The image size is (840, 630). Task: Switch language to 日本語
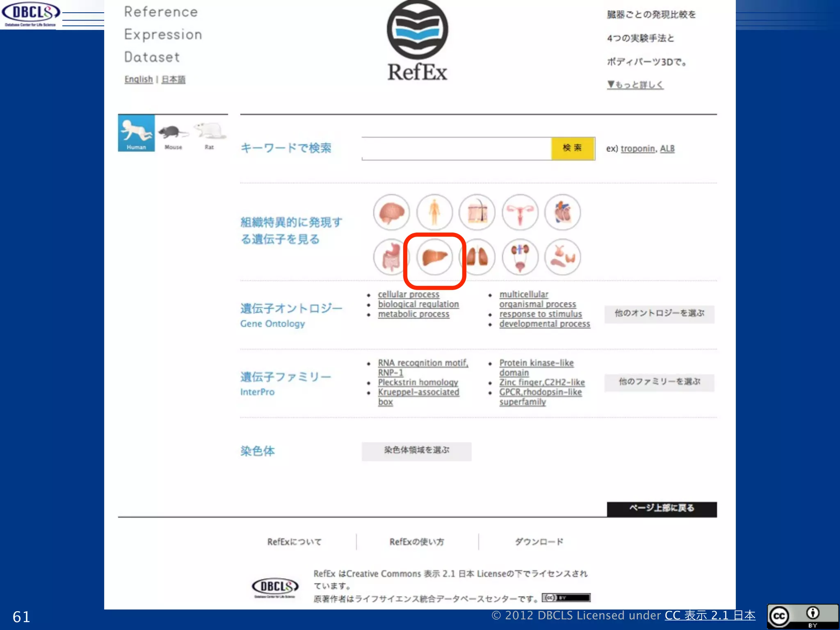click(x=173, y=79)
